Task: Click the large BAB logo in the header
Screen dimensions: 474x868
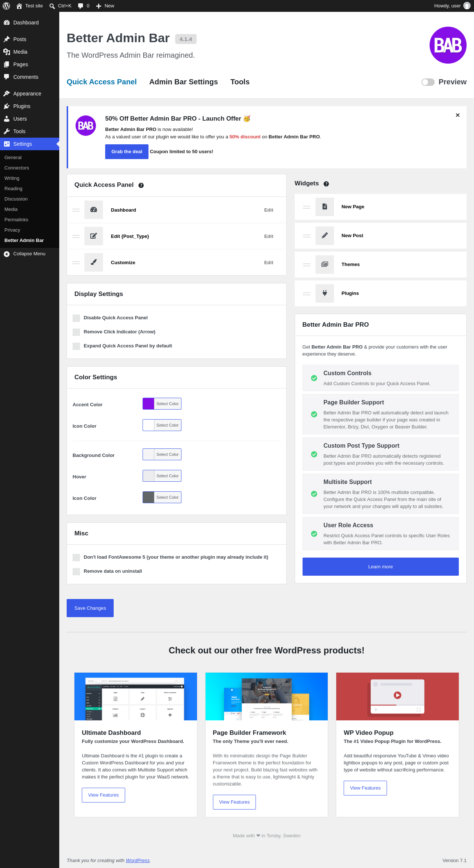Action: (448, 45)
